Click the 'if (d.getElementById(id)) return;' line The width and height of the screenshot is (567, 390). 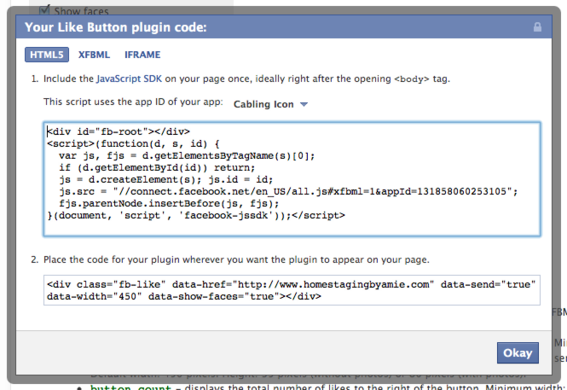tap(157, 168)
